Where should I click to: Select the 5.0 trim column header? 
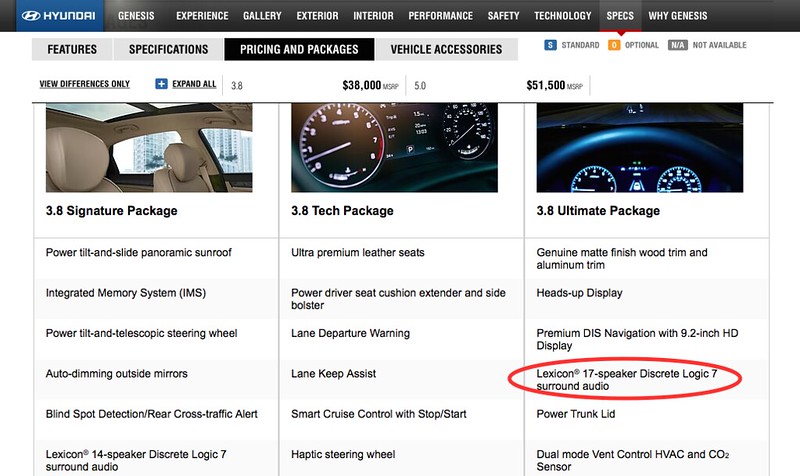[420, 86]
